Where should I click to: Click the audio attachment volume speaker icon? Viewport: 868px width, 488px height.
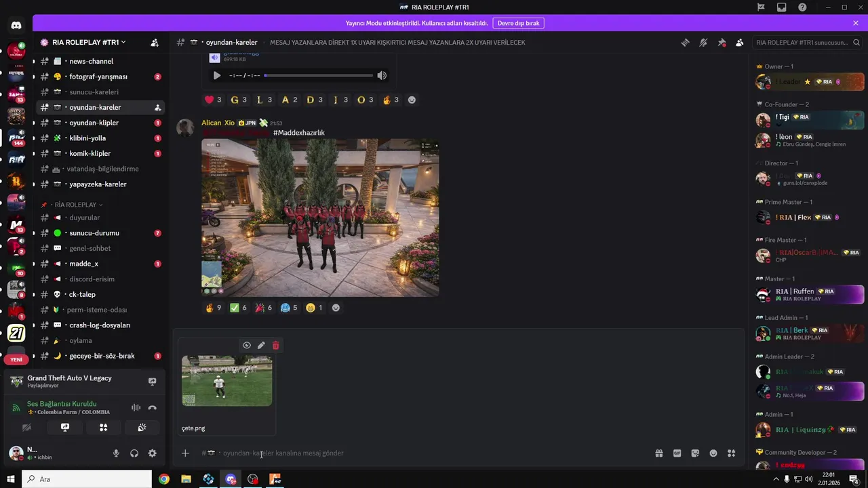pyautogui.click(x=382, y=75)
